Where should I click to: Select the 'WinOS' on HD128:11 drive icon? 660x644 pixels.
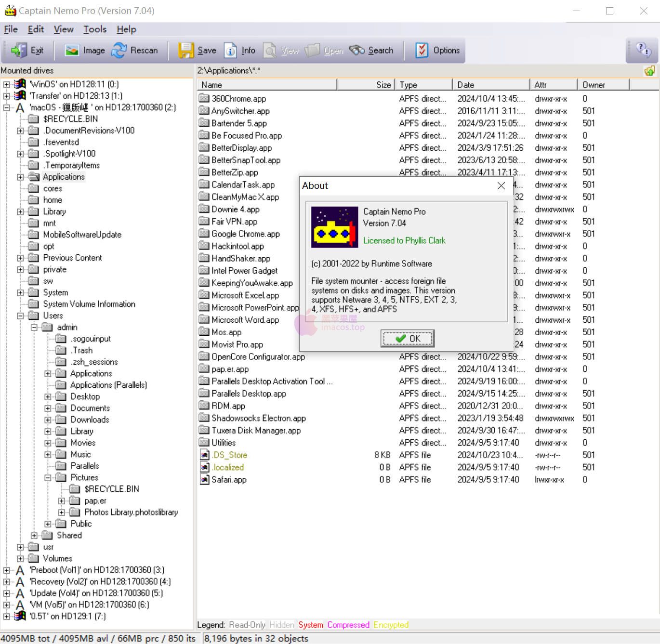pyautogui.click(x=20, y=84)
